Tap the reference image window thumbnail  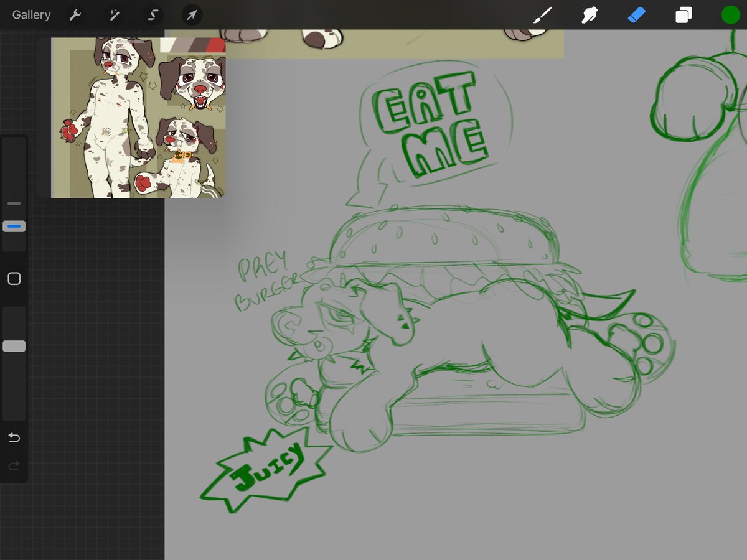(x=138, y=118)
